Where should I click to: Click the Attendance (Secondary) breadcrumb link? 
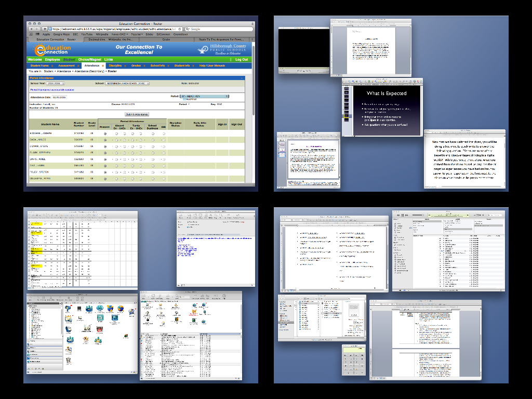(x=89, y=72)
